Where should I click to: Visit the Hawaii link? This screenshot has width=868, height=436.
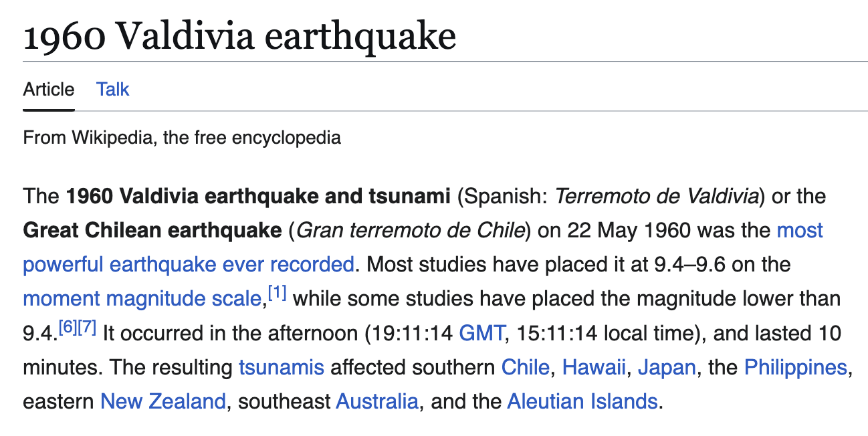pos(594,368)
